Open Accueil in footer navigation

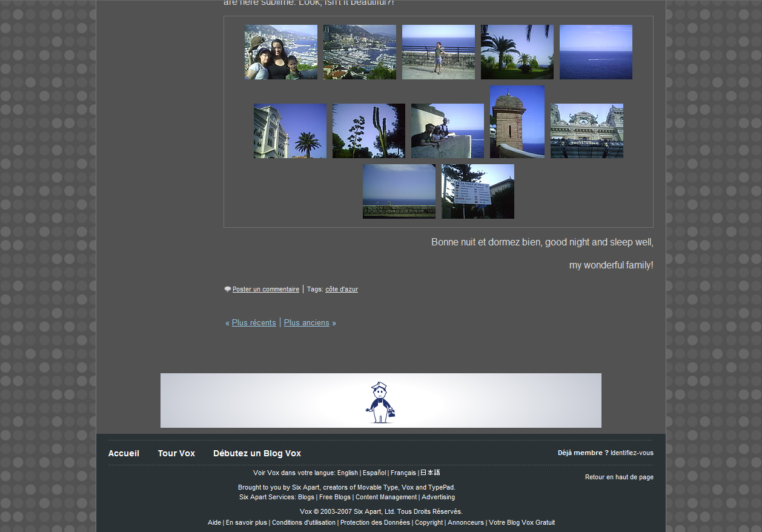[124, 453]
